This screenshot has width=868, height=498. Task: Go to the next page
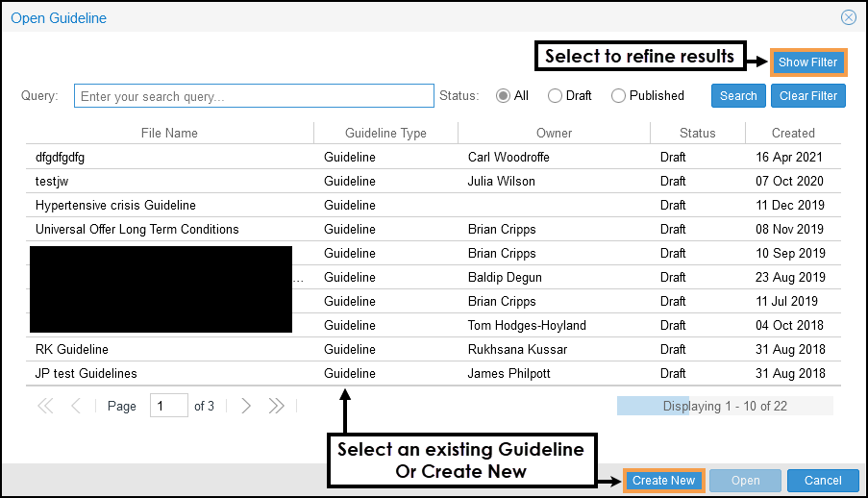point(246,407)
